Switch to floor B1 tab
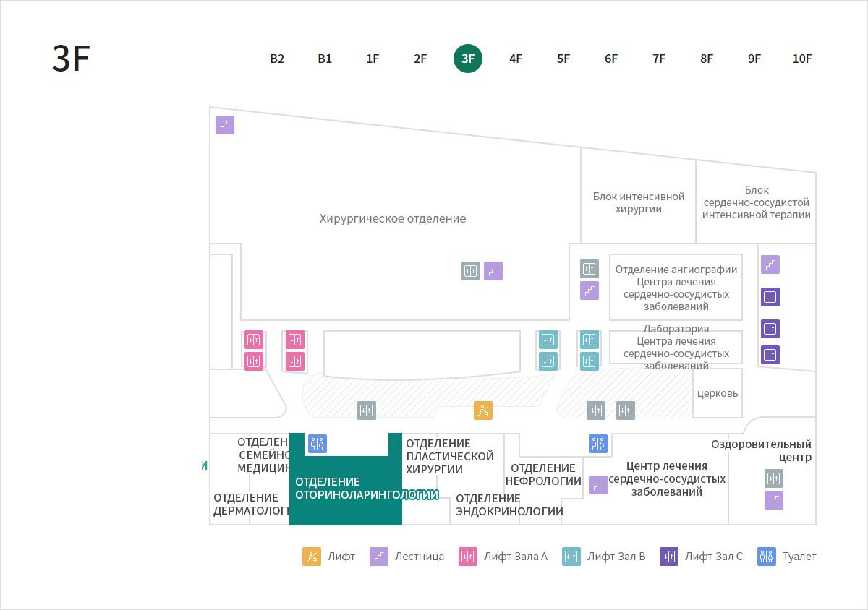This screenshot has height=610, width=868. 325,59
